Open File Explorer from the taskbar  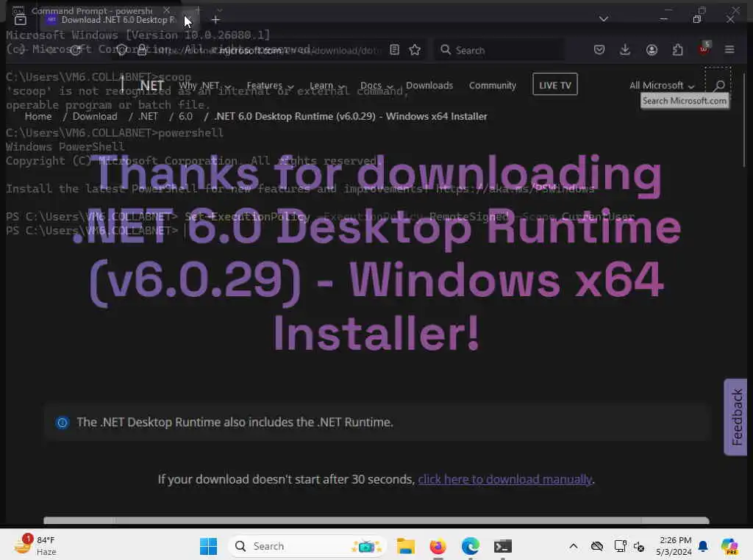[405, 546]
